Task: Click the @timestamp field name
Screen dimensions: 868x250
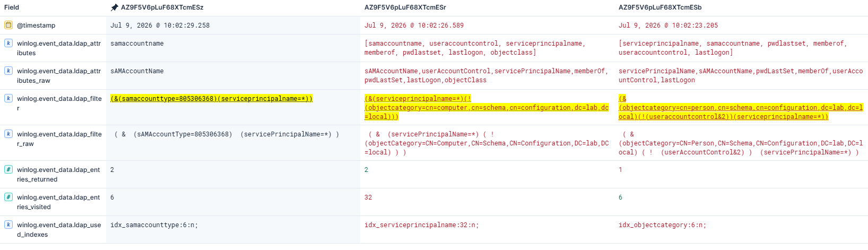Action: (36, 25)
